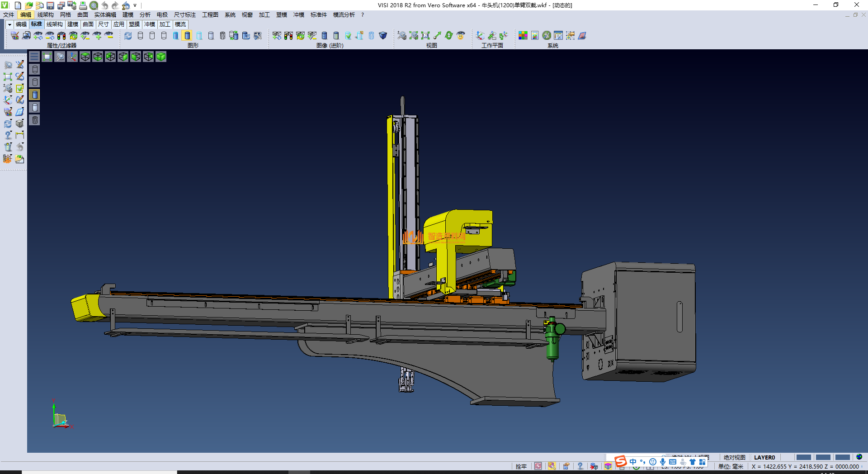
Task: Click the zoom 1:1 view icon
Action: coord(425,35)
